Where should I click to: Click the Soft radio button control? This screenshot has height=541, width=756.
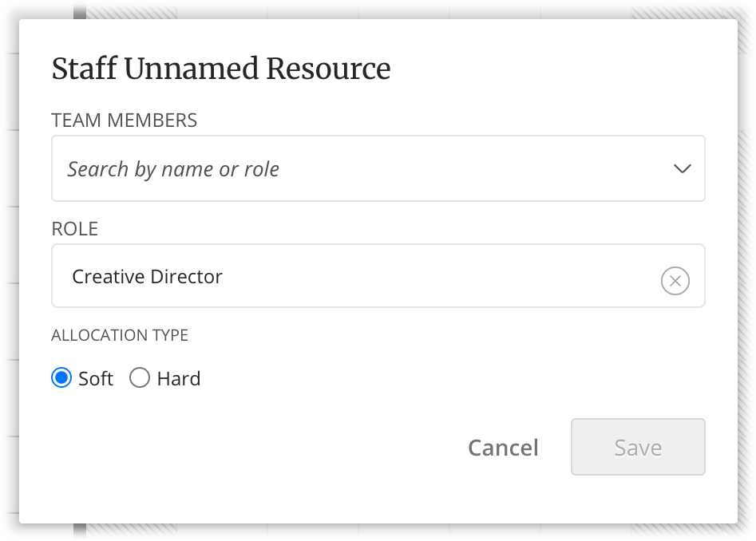point(61,377)
